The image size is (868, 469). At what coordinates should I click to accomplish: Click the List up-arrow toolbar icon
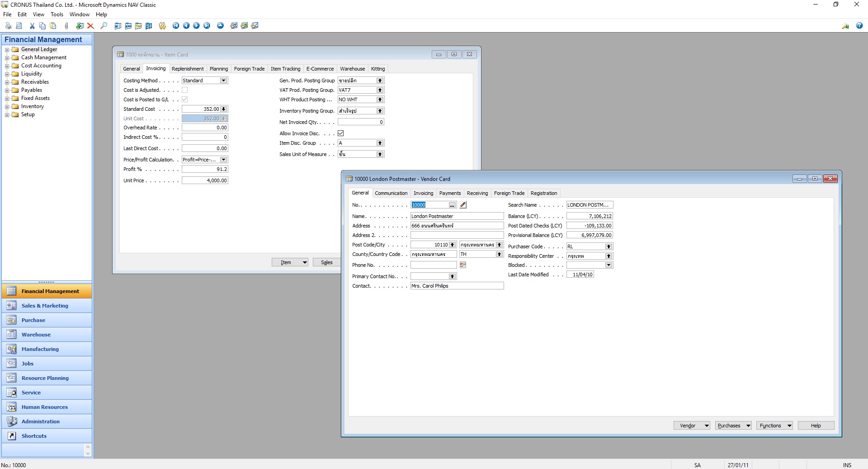(221, 26)
